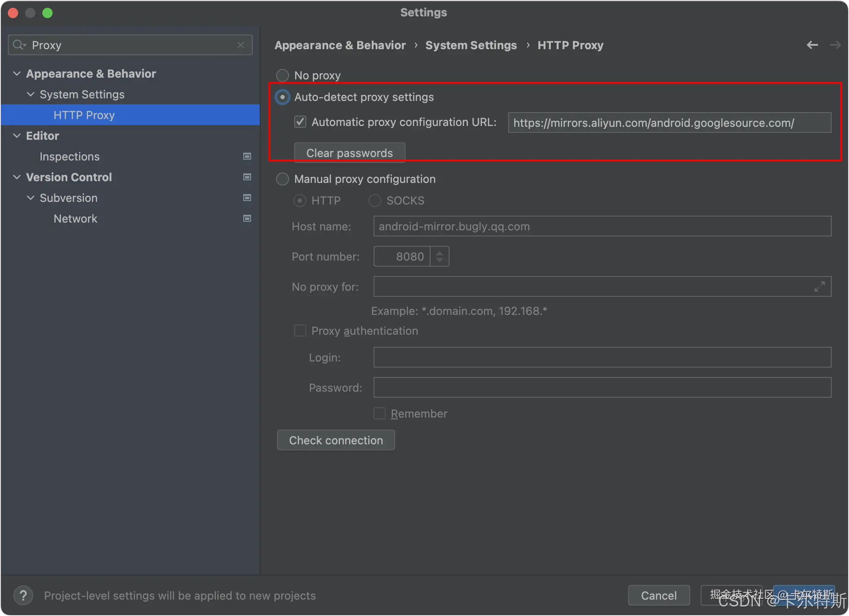The width and height of the screenshot is (849, 616).
Task: Uncheck Automatic proxy configuration URL checkbox
Action: pyautogui.click(x=300, y=122)
